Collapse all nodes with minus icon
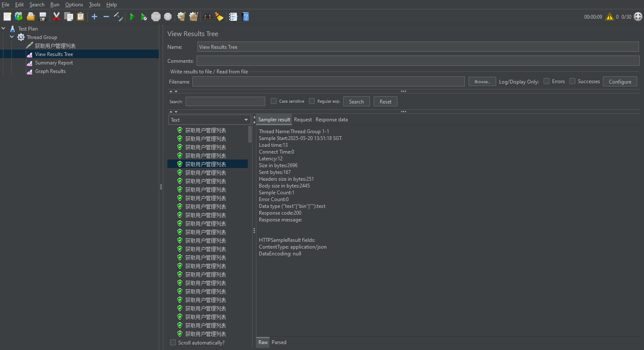Image resolution: width=644 pixels, height=350 pixels. coord(106,17)
